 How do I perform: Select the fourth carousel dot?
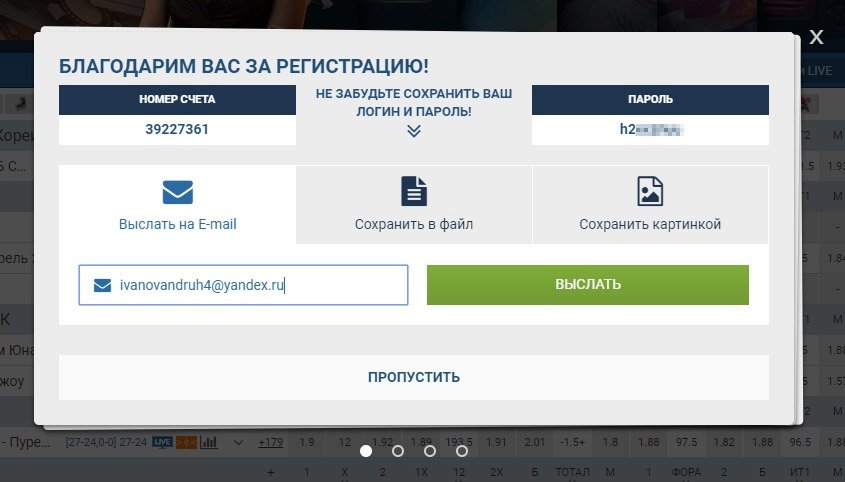pyautogui.click(x=462, y=451)
